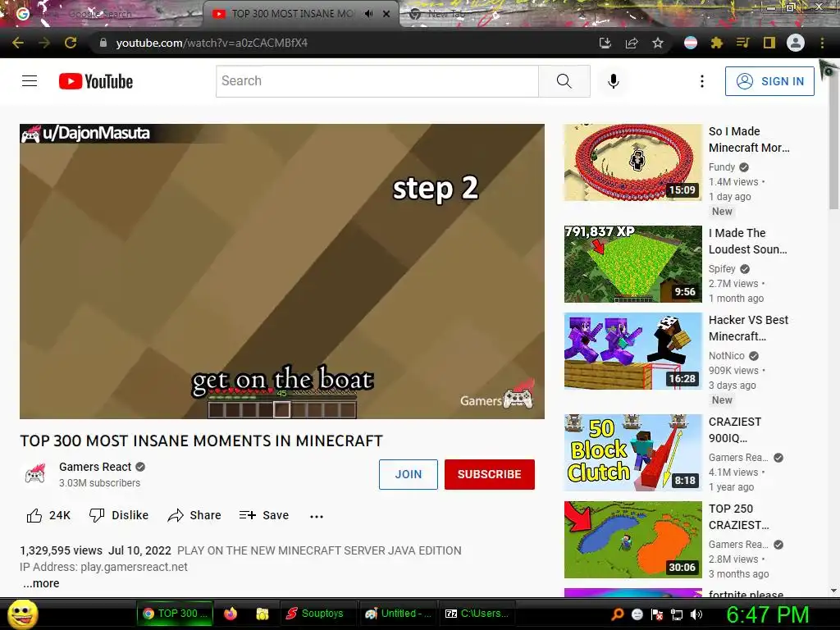840x630 pixels.
Task: Switch to the C:\Users 7-Zip taskbar window
Action: point(477,614)
